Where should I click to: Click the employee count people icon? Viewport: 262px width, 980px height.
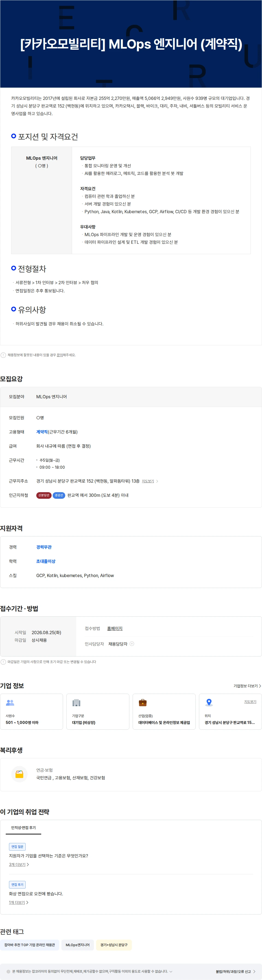pyautogui.click(x=10, y=703)
